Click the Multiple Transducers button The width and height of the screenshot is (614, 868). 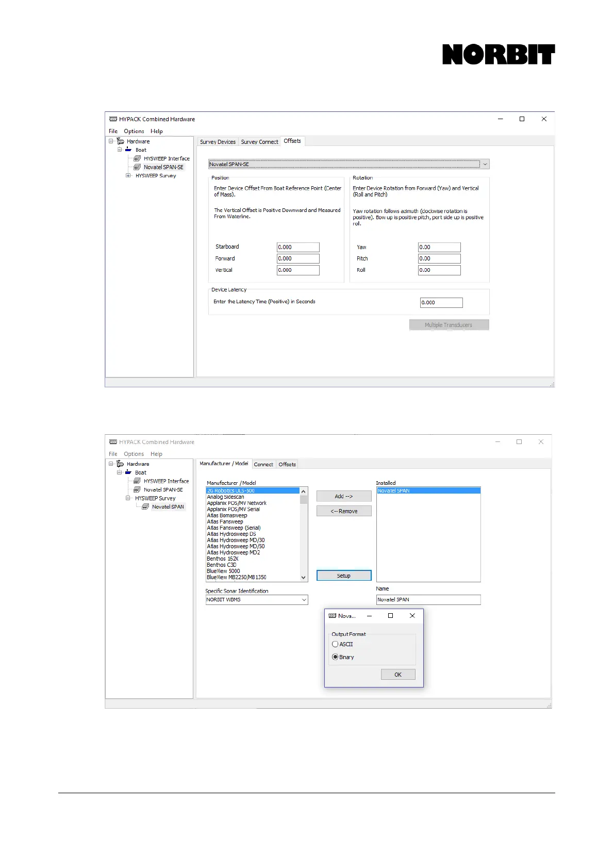449,325
